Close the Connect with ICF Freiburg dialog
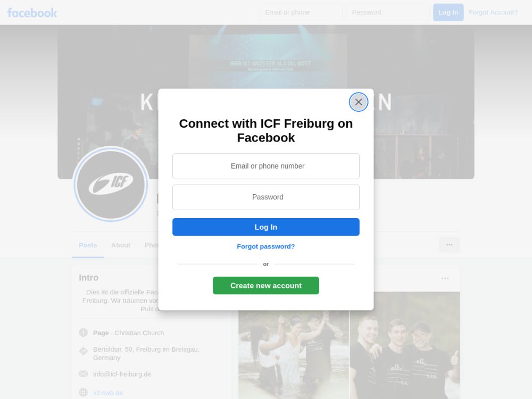532x399 pixels. 358,102
